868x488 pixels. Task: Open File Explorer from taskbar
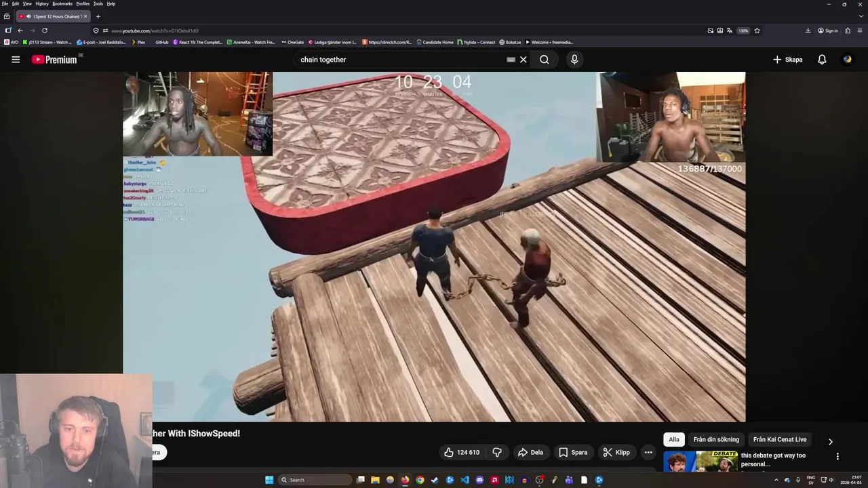(x=375, y=480)
